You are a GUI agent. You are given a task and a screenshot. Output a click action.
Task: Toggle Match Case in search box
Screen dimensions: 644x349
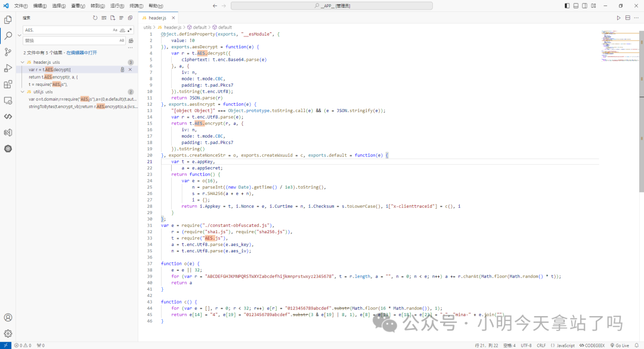(114, 30)
